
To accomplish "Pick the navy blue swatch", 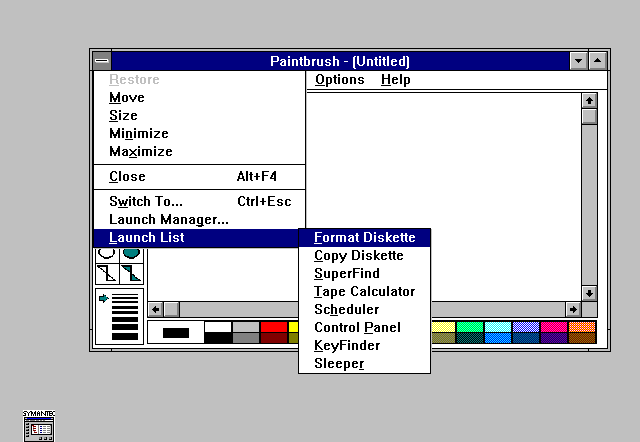I will [x=526, y=338].
